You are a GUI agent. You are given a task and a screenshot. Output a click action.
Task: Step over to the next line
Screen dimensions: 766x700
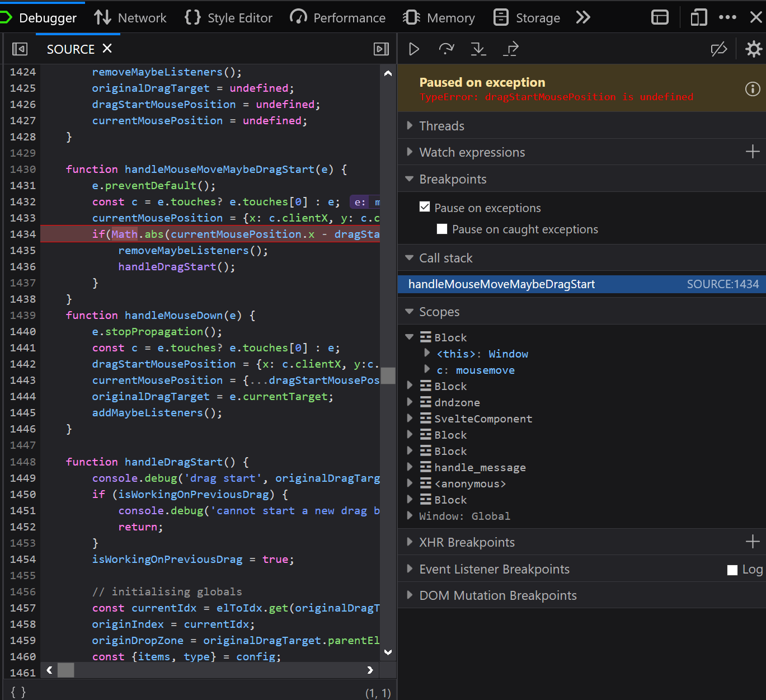446,49
